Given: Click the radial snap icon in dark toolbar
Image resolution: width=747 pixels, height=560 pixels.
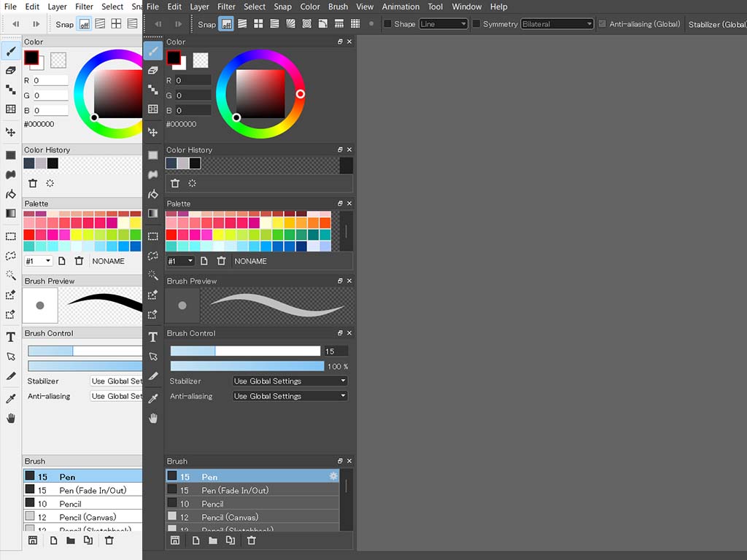Looking at the screenshot, I should (290, 24).
